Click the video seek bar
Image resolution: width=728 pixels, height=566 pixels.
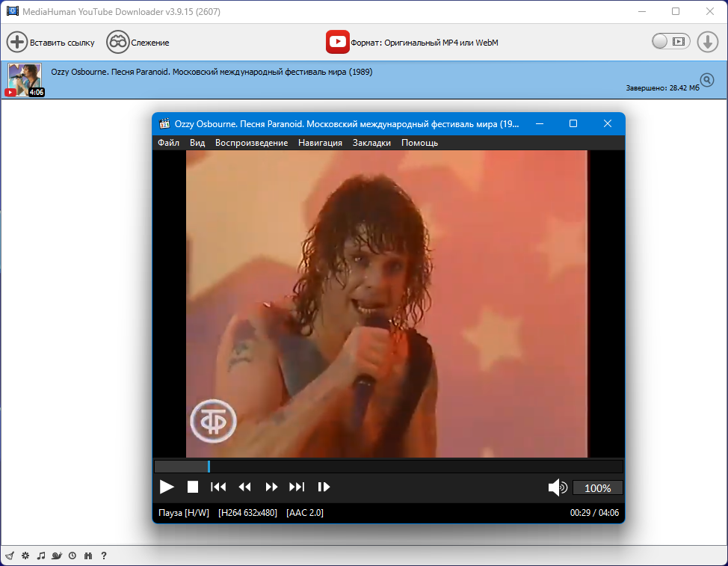[x=389, y=466]
